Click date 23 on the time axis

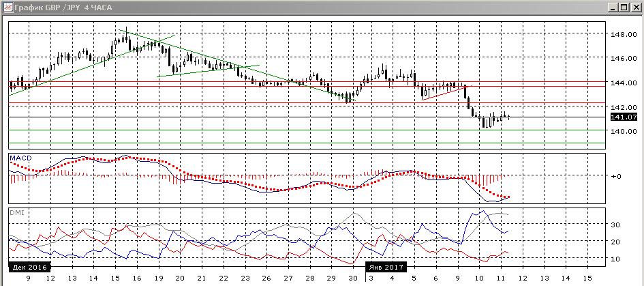click(x=245, y=278)
